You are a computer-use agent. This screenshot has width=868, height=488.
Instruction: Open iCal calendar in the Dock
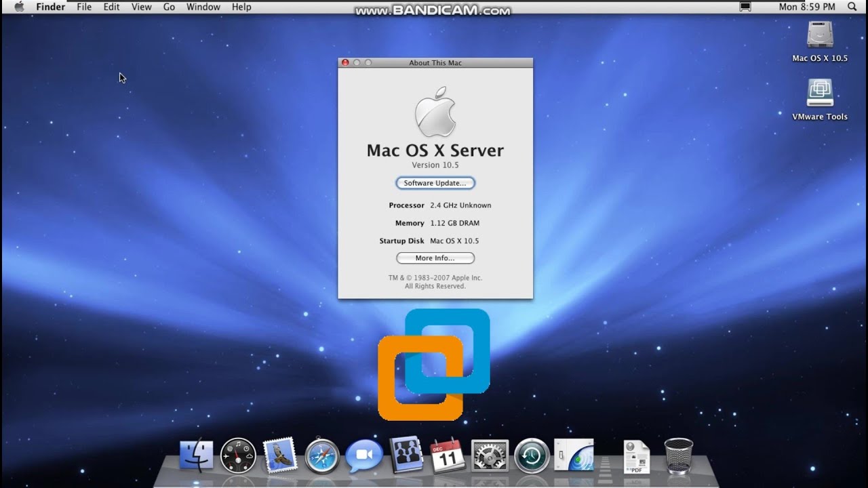(448, 455)
